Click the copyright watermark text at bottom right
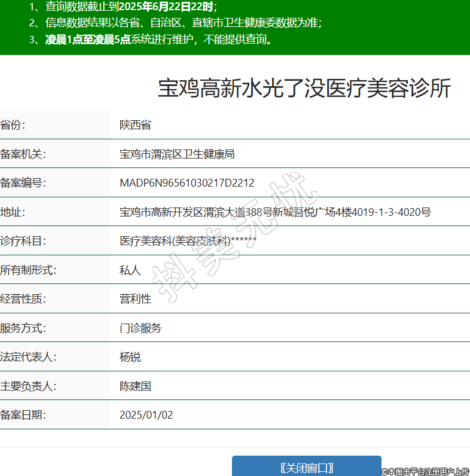 click(x=425, y=471)
